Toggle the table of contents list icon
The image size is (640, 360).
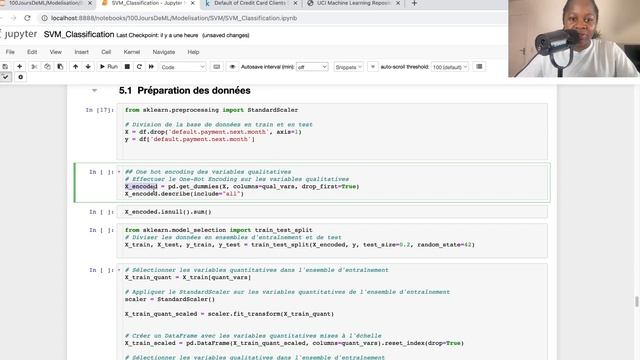[479, 67]
